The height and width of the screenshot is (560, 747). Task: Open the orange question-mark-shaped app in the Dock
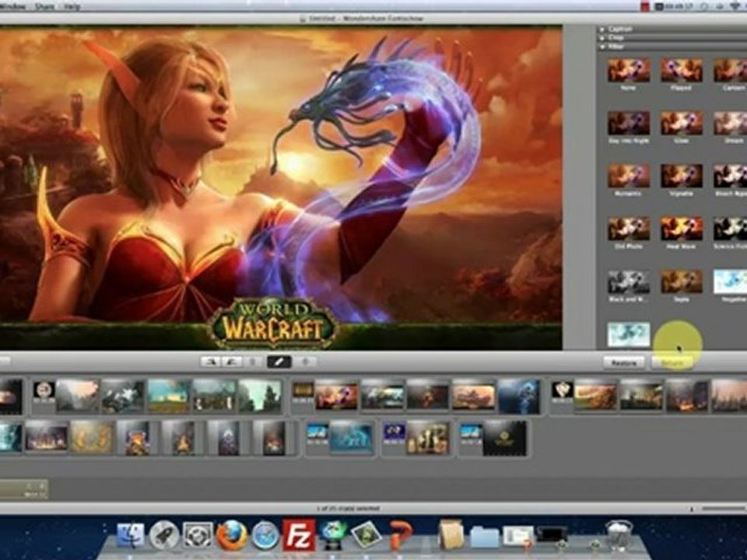[400, 535]
